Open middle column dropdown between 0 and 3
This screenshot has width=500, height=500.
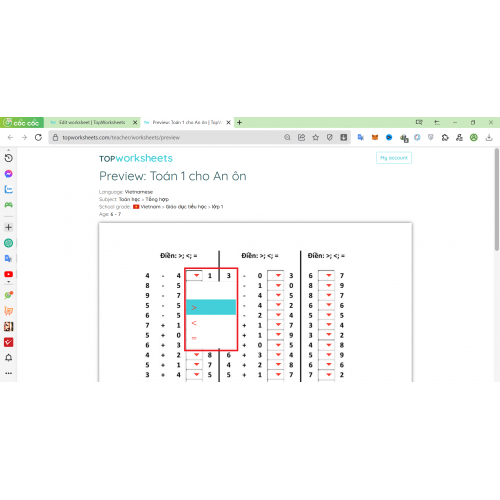(x=275, y=275)
